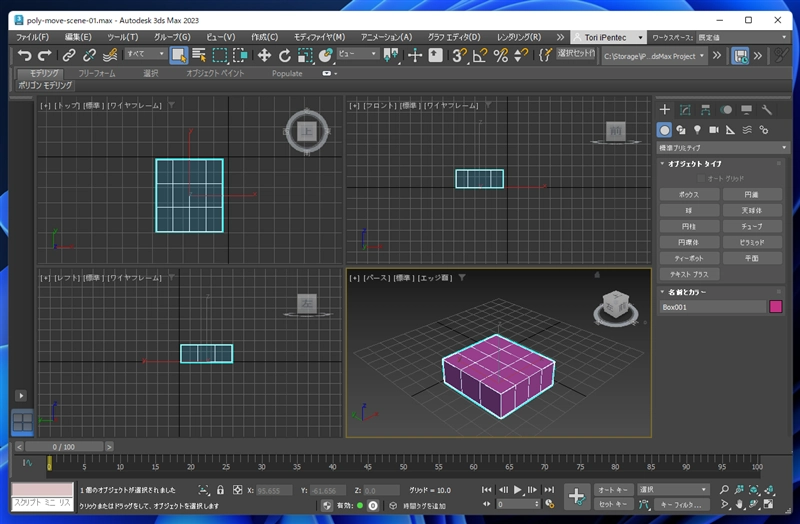Viewport: 800px width, 524px height.
Task: Switch to フリーフォーム ribbon tab
Action: pos(97,73)
